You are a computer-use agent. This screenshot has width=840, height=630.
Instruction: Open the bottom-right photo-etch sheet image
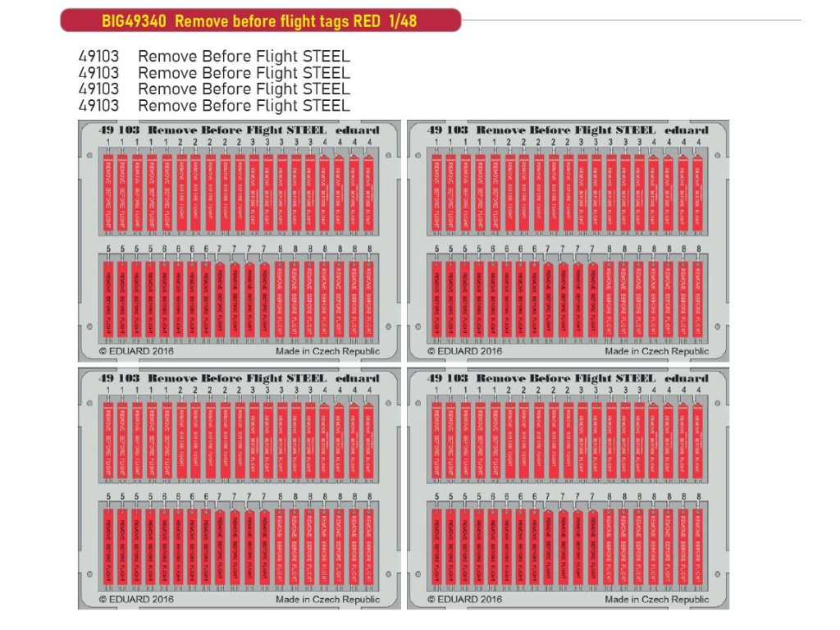[568, 489]
